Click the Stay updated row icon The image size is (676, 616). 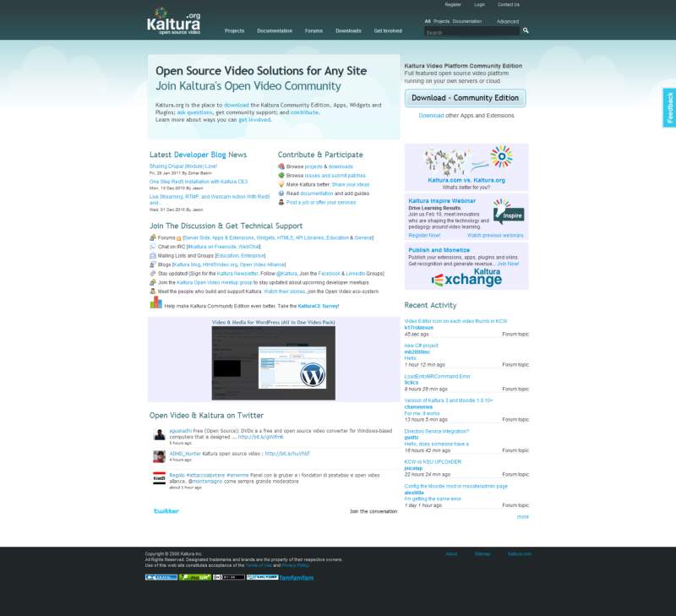pyautogui.click(x=153, y=273)
